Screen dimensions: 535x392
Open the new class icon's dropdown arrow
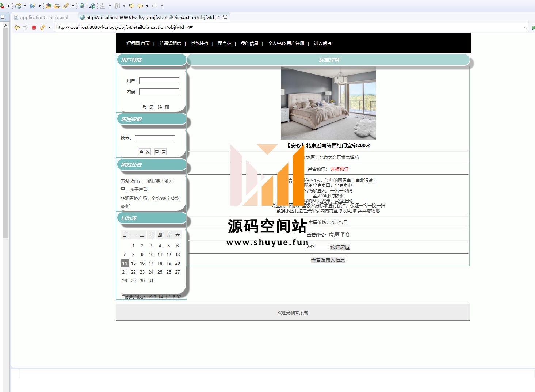(39, 6)
